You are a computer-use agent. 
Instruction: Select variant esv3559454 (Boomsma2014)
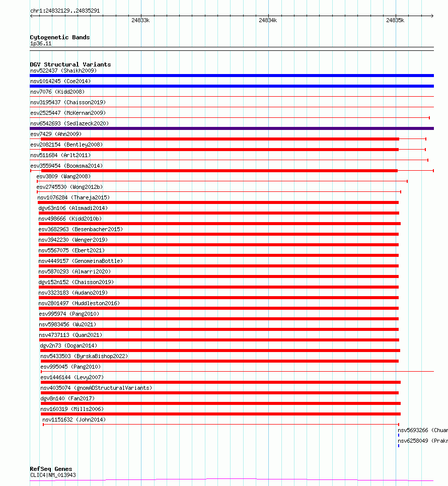coord(66,166)
